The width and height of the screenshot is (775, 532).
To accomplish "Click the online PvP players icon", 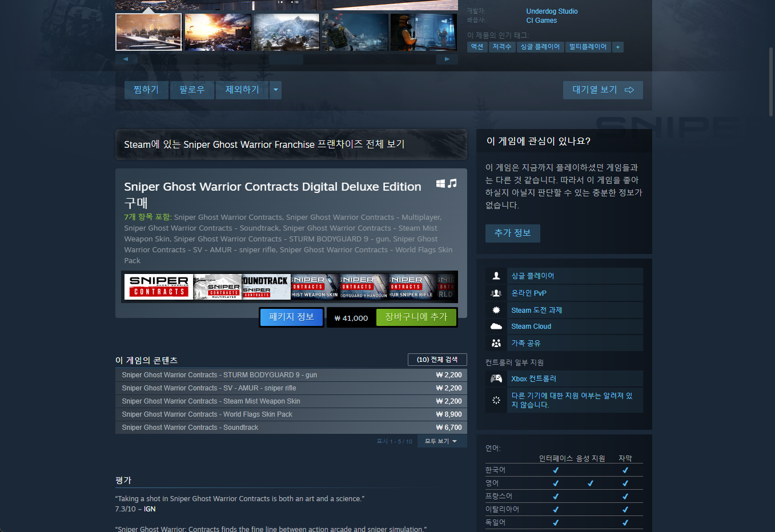I will 496,293.
